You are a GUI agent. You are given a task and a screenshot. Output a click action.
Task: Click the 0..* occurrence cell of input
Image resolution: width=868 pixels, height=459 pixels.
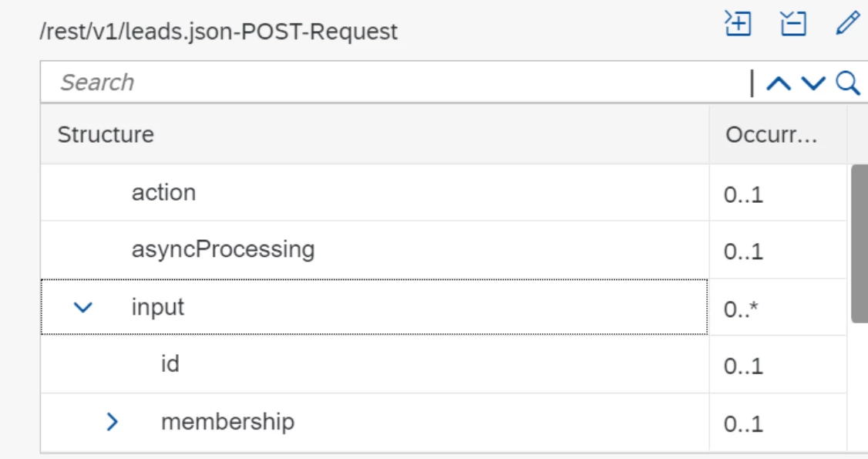742,309
